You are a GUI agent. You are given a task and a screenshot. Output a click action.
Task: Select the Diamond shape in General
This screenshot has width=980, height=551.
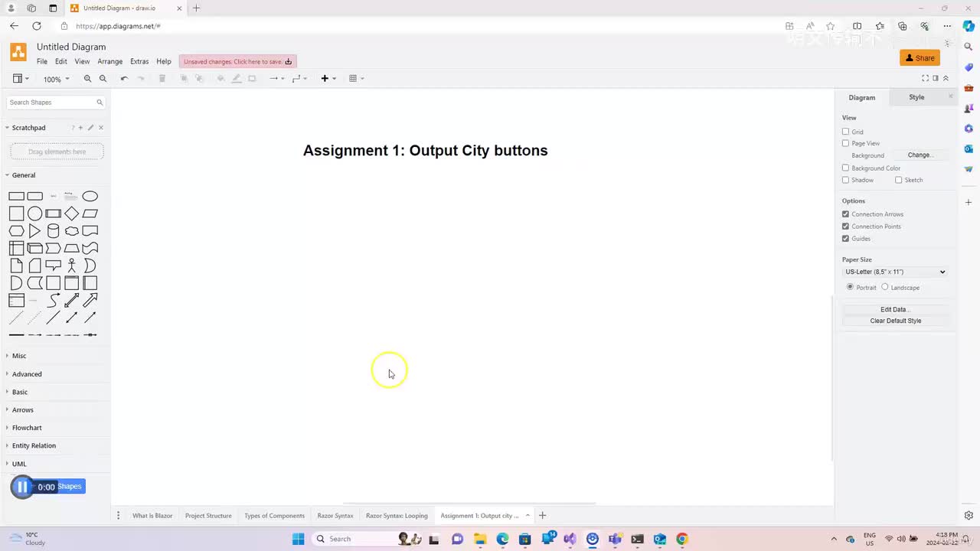tap(72, 214)
